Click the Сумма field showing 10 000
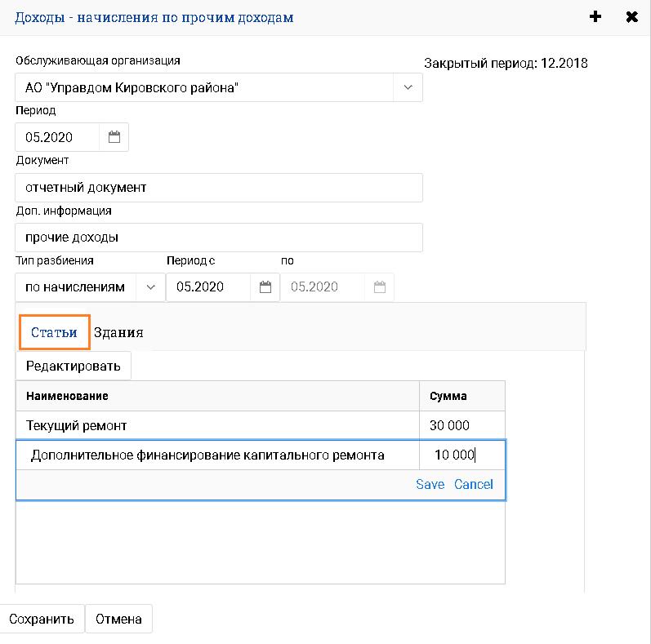 461,455
